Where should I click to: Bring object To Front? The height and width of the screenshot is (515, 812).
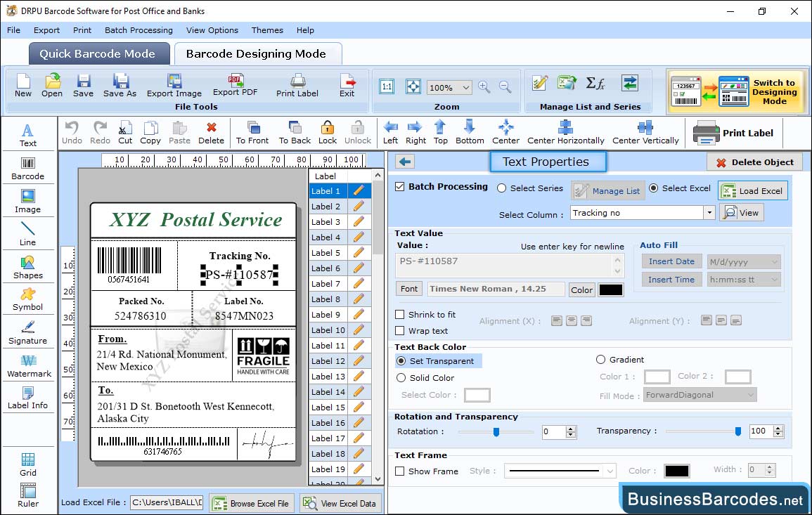pos(252,133)
